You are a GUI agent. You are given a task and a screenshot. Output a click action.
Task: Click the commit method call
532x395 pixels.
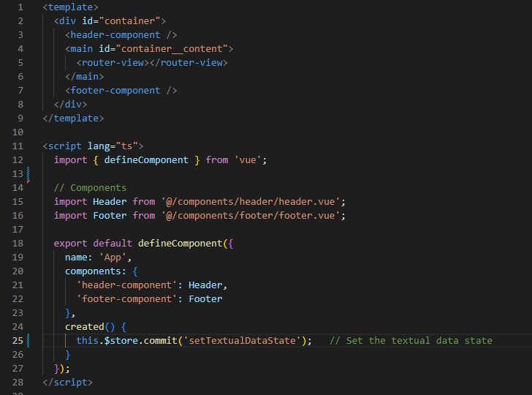(x=161, y=341)
